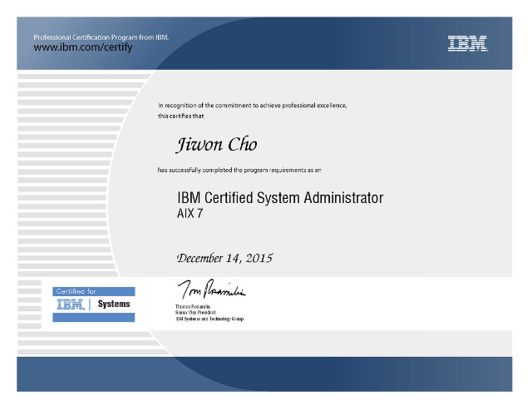Click 'IBM Certified System Administrator' title
532x411 pixels.
[280, 198]
